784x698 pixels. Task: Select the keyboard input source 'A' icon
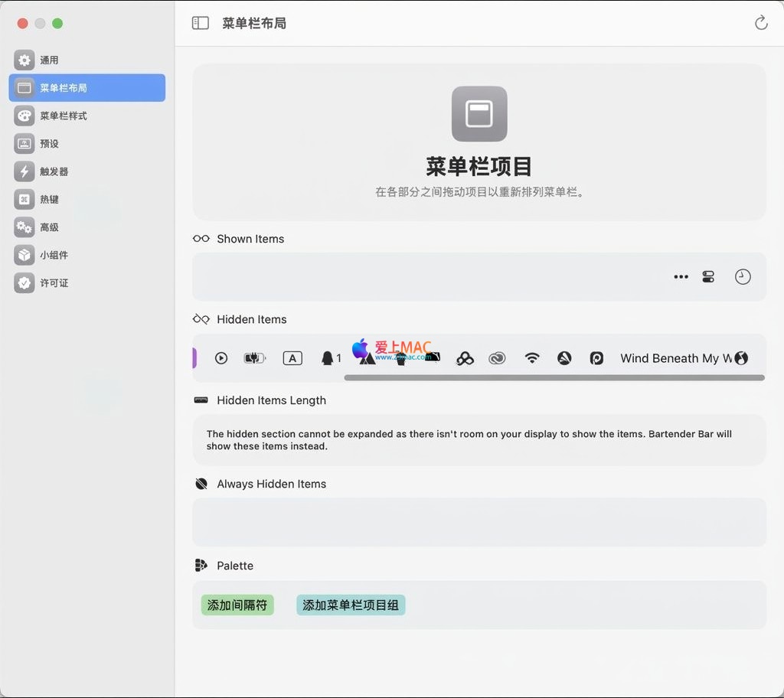(x=292, y=358)
